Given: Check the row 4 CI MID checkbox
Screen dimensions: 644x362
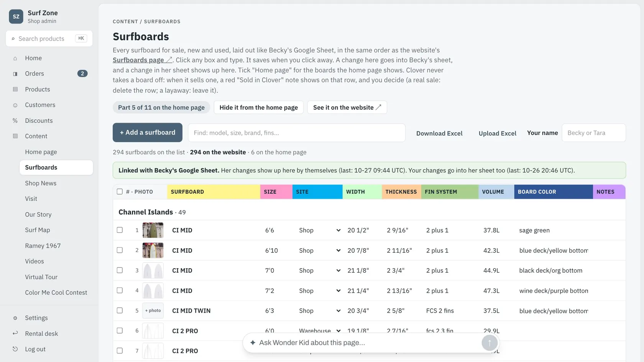Looking at the screenshot, I should click(120, 290).
